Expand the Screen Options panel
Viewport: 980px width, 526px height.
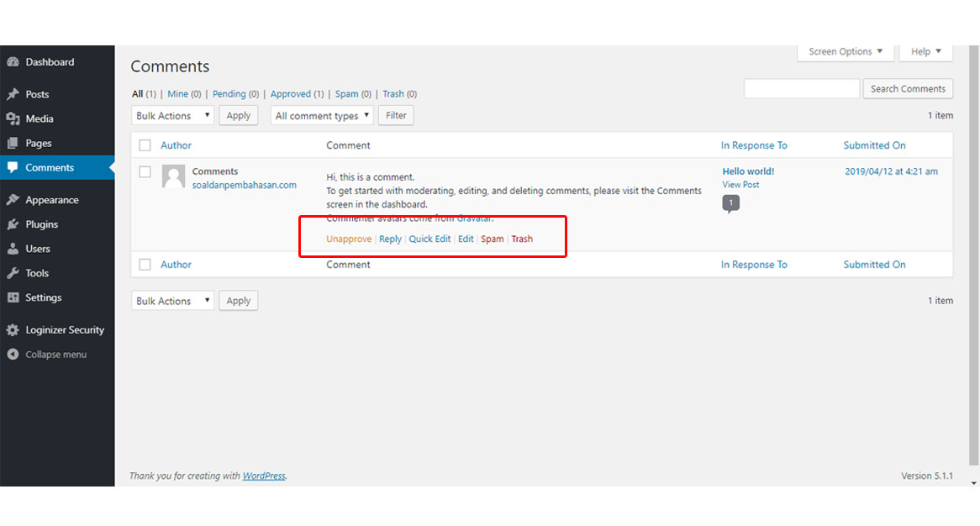point(845,51)
